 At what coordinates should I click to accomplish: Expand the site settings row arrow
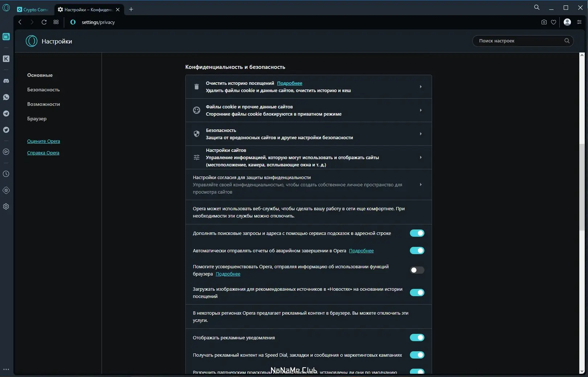(x=420, y=157)
